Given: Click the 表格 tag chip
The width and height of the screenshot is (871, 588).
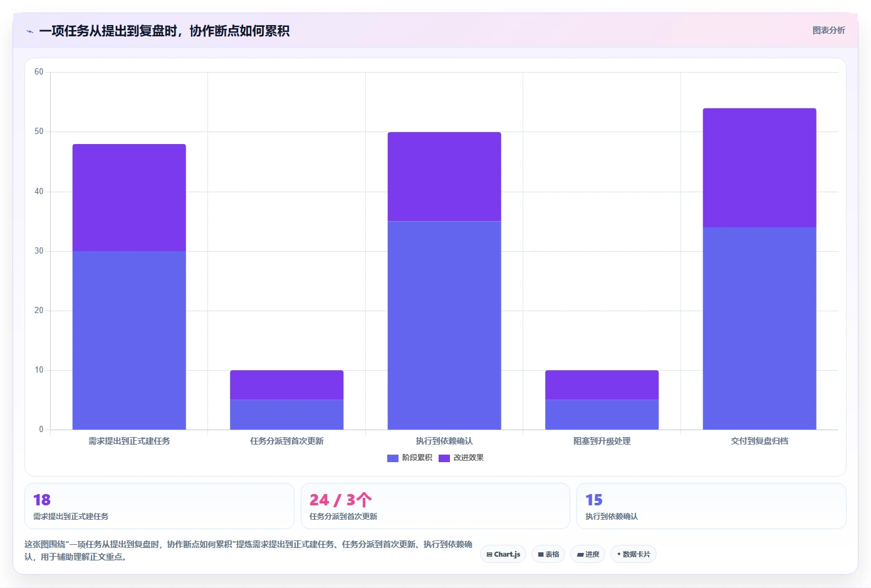Looking at the screenshot, I should coord(548,554).
